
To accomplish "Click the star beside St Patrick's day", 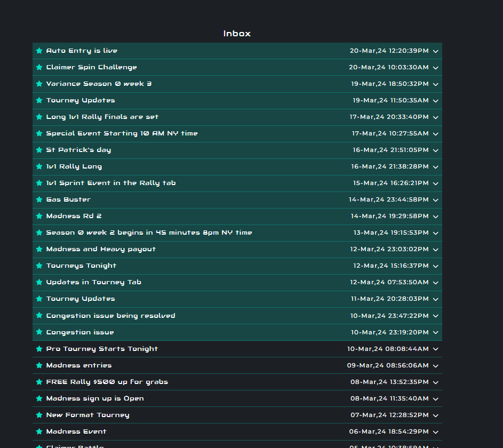I will (x=39, y=150).
